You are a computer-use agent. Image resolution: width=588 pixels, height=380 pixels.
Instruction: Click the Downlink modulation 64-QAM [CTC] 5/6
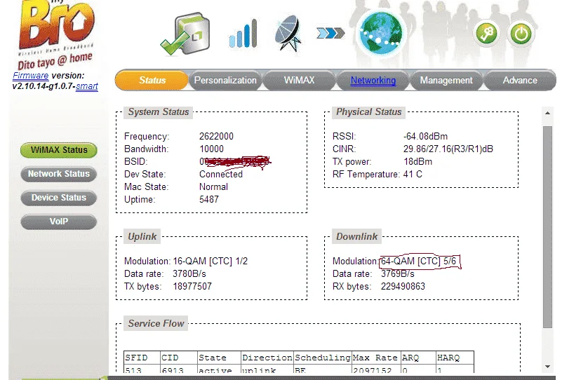[x=419, y=262]
